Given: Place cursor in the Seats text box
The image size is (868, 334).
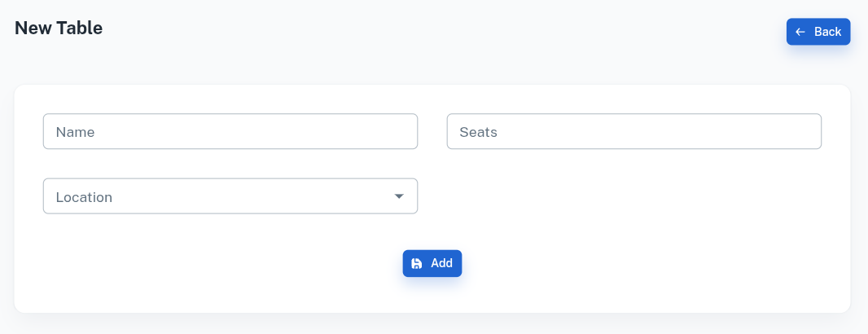Looking at the screenshot, I should (x=651, y=131).
